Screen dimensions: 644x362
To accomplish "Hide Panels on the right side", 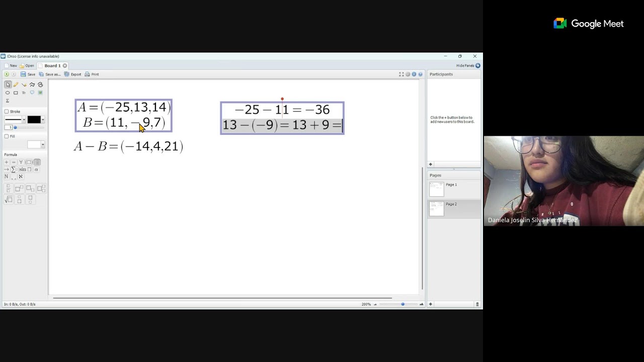I will pos(468,66).
